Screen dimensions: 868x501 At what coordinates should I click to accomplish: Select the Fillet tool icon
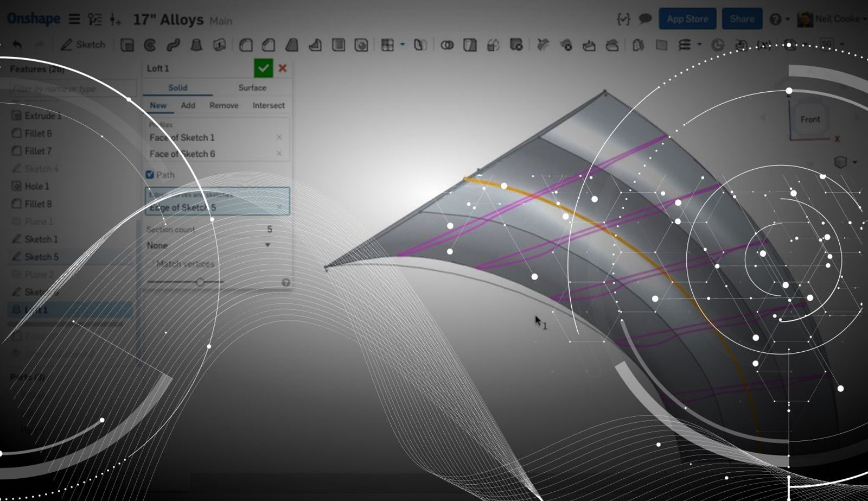click(x=246, y=45)
